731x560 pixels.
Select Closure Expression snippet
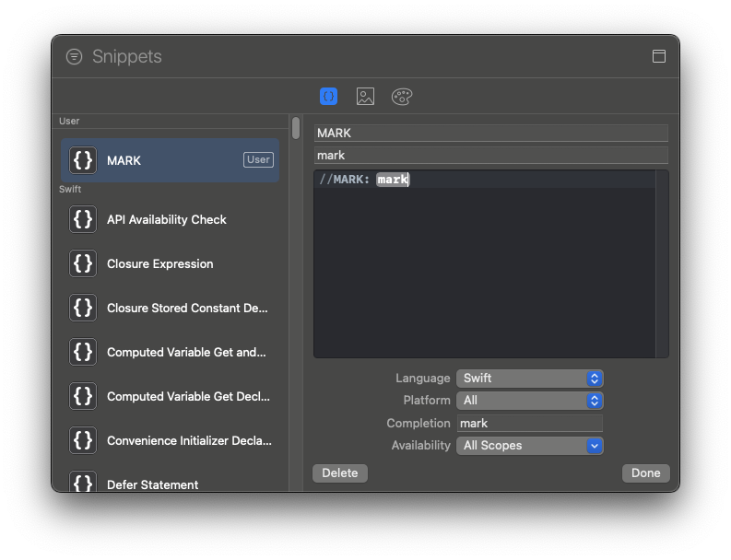[x=171, y=263]
